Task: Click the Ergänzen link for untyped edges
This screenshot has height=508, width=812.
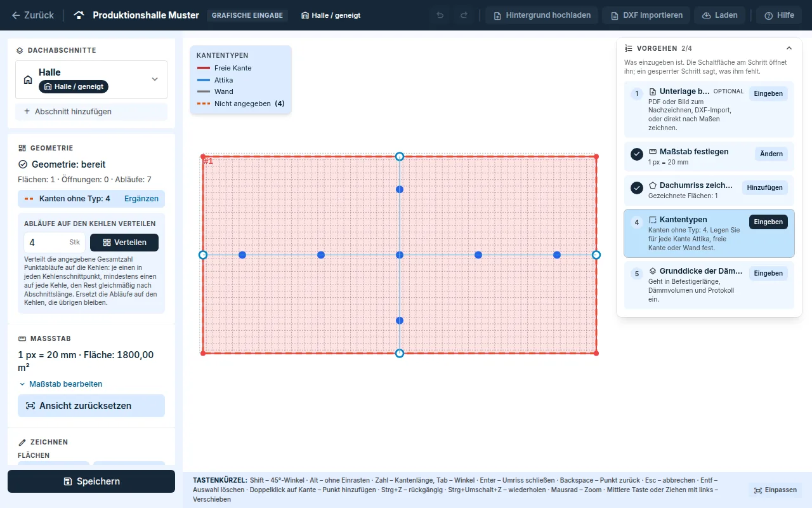Action: click(x=141, y=199)
